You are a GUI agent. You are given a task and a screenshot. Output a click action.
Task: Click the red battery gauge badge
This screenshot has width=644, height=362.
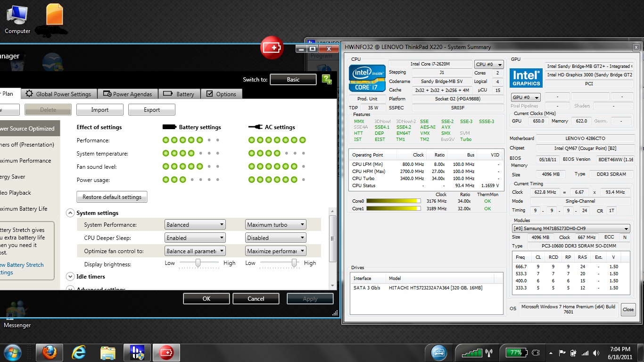[272, 48]
